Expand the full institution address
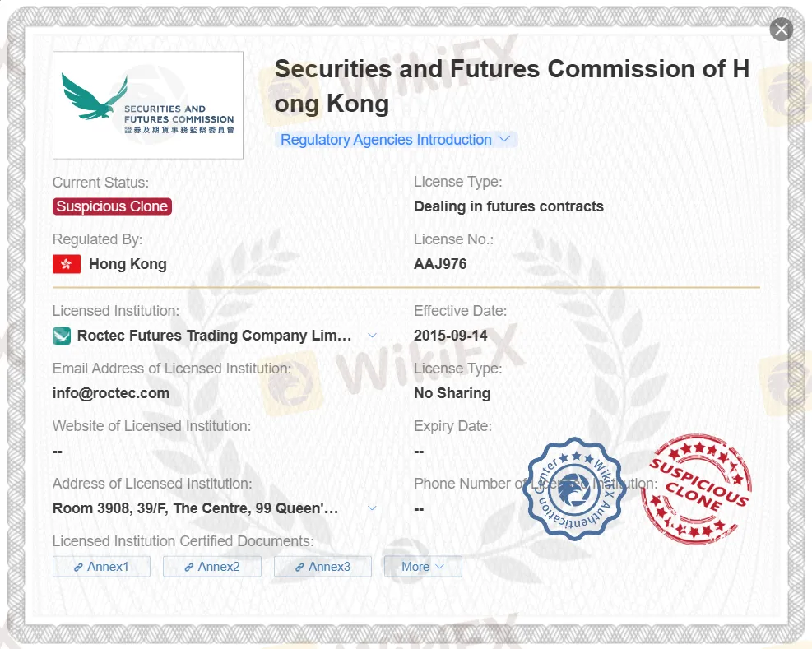Viewport: 812px width, 649px height. coord(372,508)
